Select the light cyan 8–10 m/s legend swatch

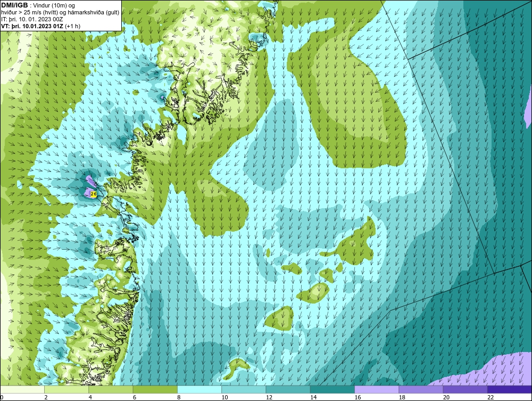click(x=199, y=389)
